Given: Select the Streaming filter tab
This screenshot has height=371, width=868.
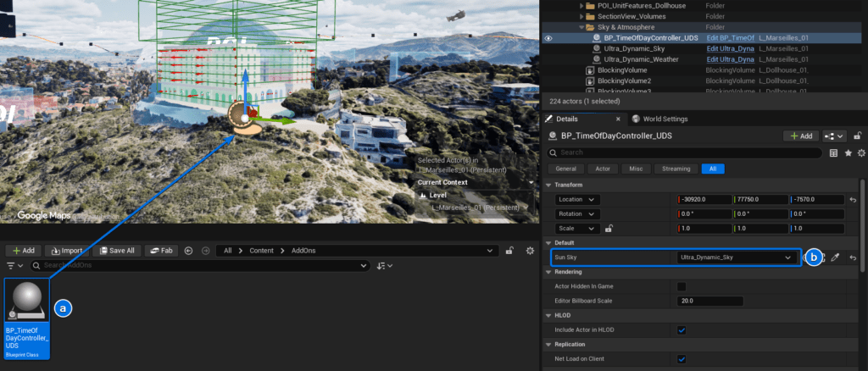Looking at the screenshot, I should 676,169.
